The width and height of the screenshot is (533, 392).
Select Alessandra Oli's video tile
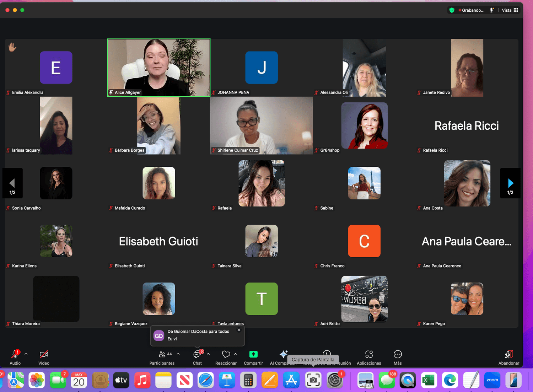click(x=364, y=68)
